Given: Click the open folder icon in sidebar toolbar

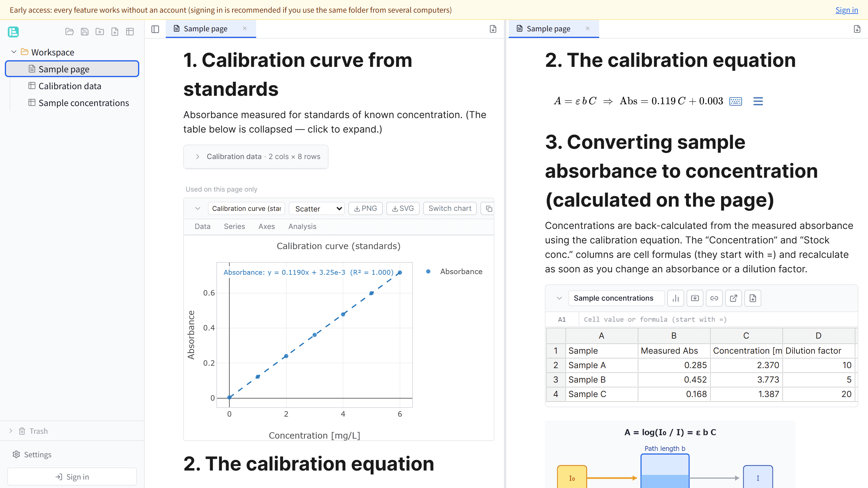Looking at the screenshot, I should (x=69, y=32).
